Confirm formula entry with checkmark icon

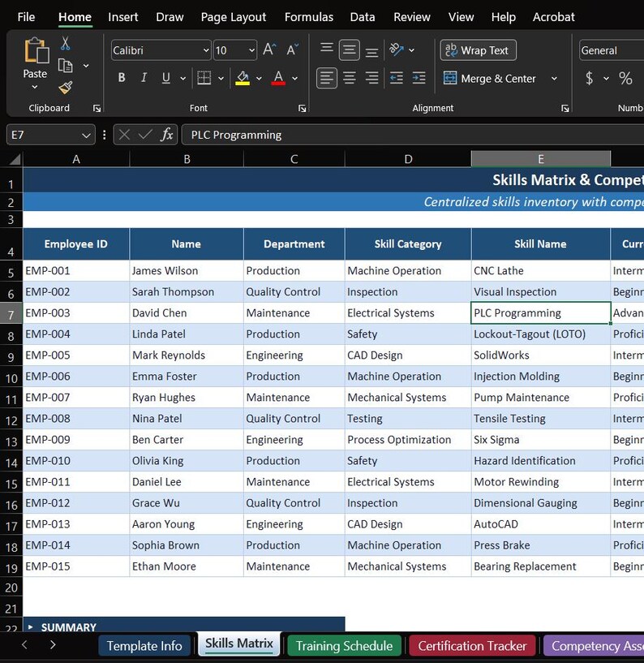click(145, 135)
